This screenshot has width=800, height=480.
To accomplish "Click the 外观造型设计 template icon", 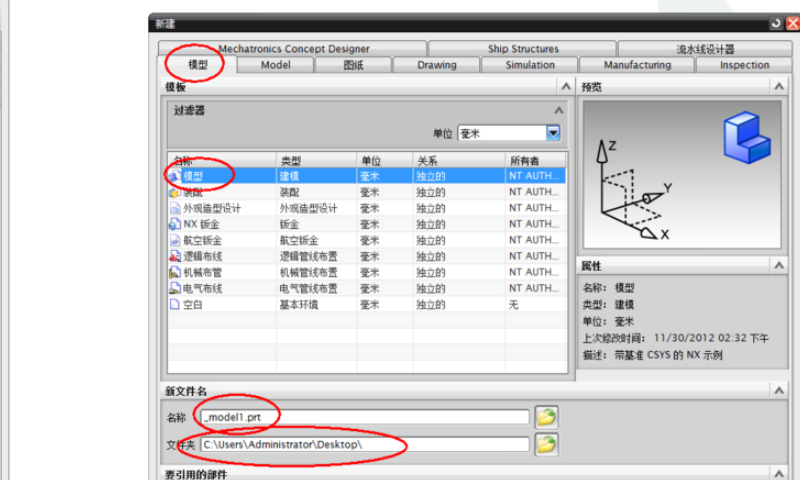I will pos(174,208).
